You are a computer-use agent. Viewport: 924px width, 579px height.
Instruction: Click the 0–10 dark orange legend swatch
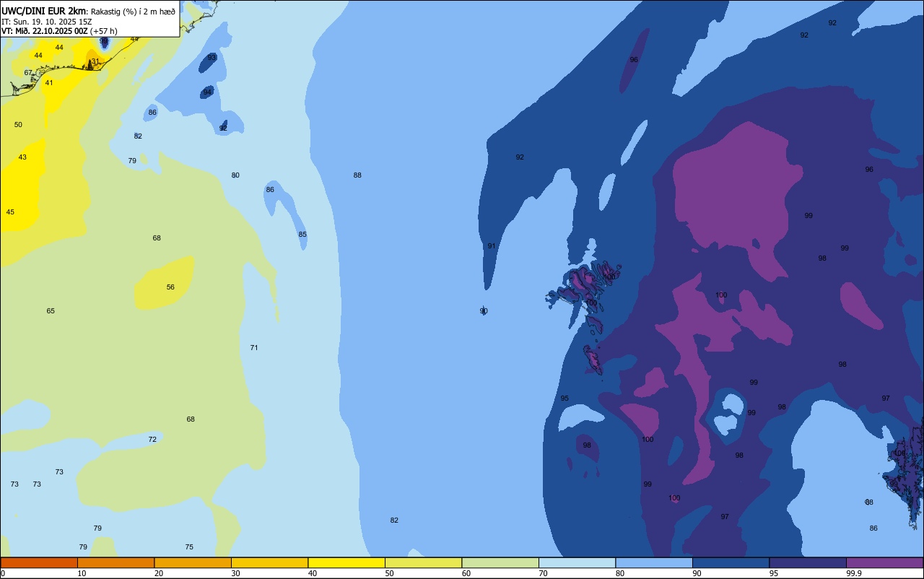pyautogui.click(x=39, y=562)
